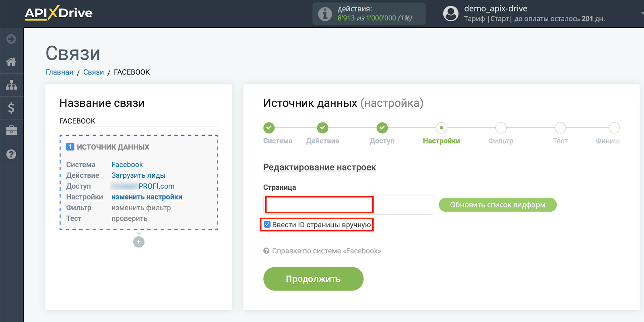Click the username 'demo_apix-drive'
The image size is (644, 322).
pos(496,8)
